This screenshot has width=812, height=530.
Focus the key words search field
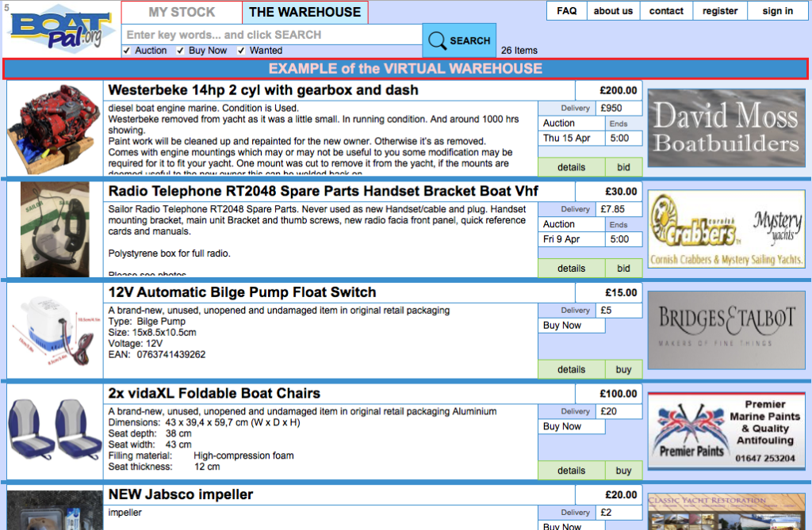(272, 35)
